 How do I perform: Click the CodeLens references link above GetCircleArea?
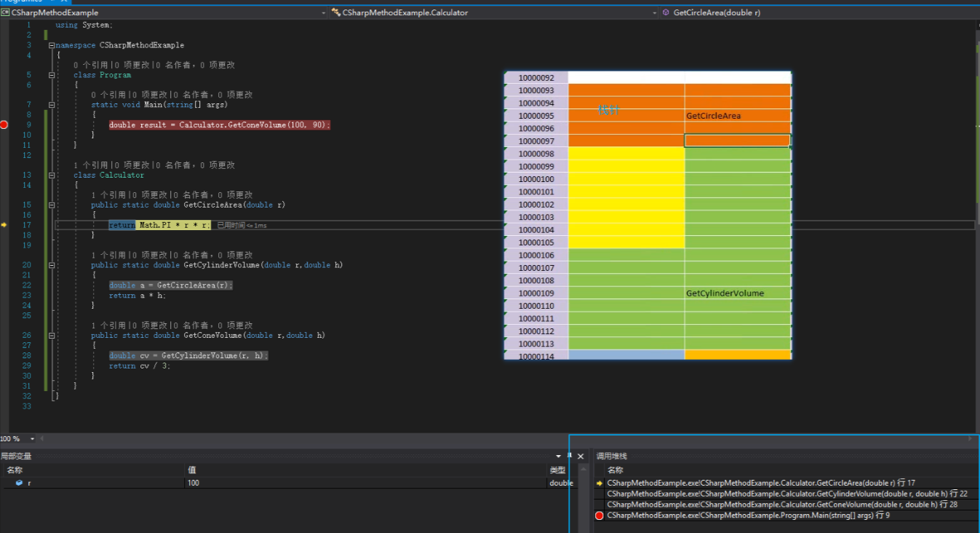[x=110, y=195]
